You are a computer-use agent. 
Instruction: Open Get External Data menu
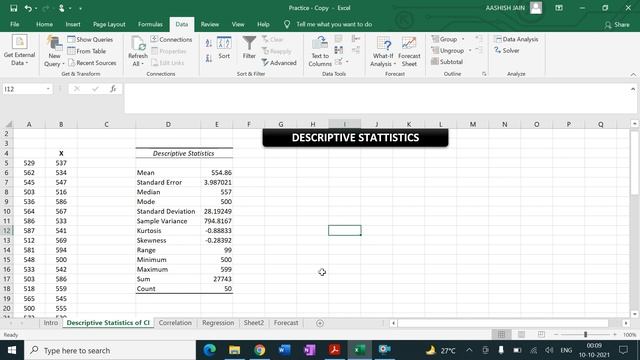(x=19, y=51)
